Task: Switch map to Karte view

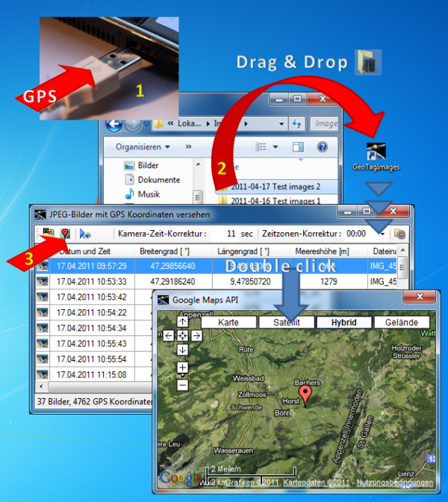Action: (x=228, y=322)
